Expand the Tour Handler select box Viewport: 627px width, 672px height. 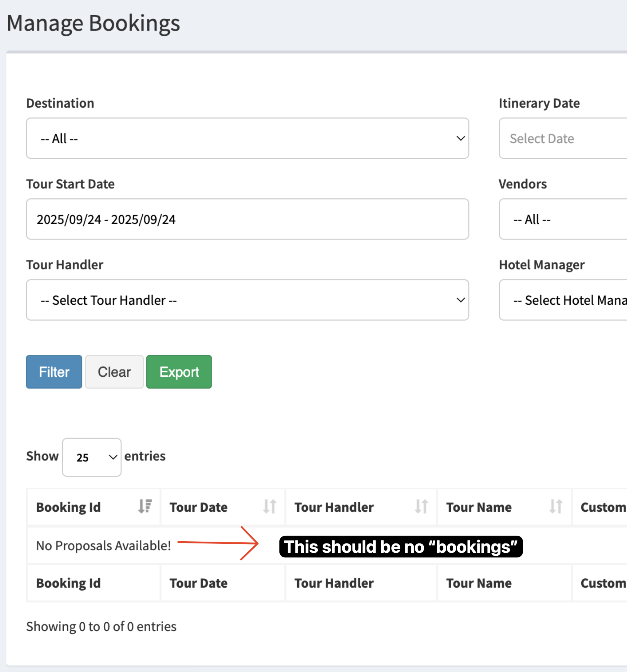point(247,300)
